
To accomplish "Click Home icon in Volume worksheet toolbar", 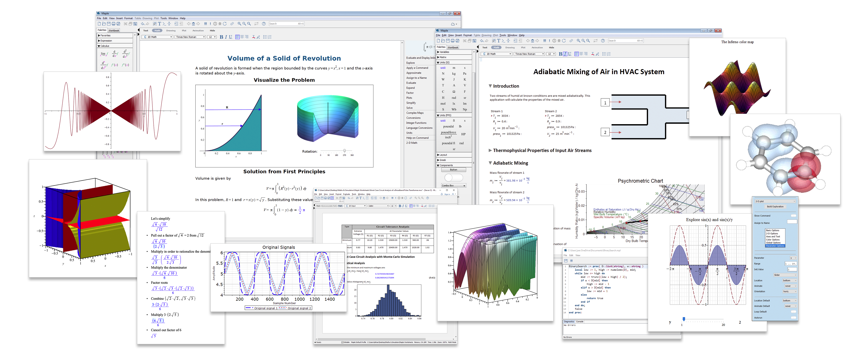I will click(193, 24).
